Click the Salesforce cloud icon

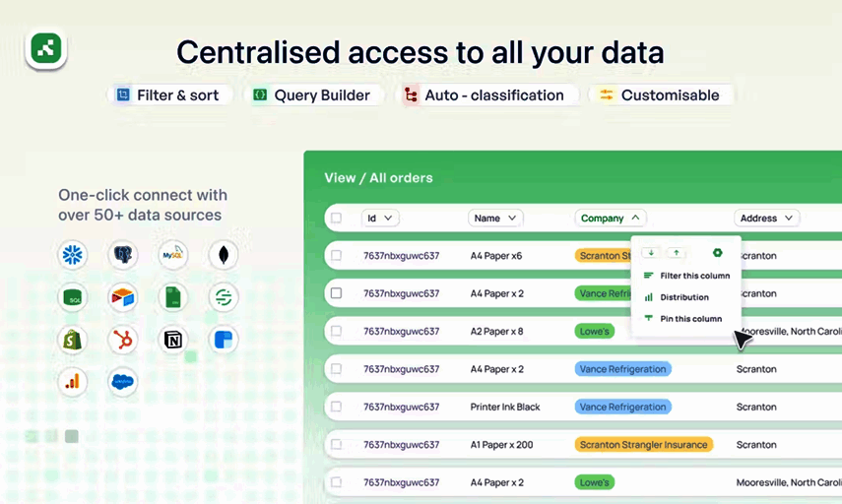coord(123,381)
